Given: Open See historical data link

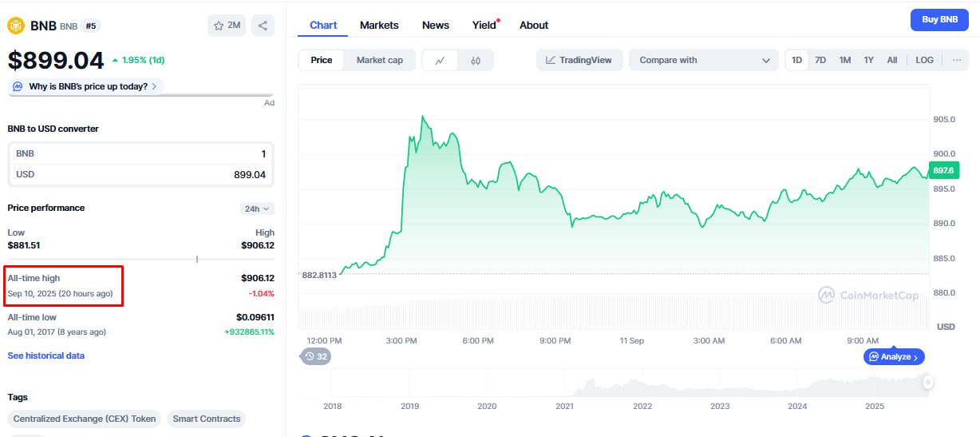Looking at the screenshot, I should 46,356.
